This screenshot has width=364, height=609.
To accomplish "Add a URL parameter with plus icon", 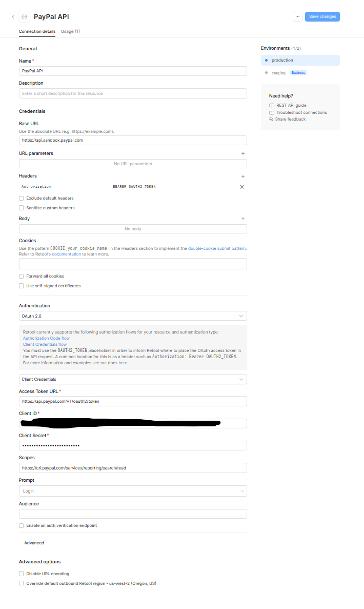I will tap(243, 154).
